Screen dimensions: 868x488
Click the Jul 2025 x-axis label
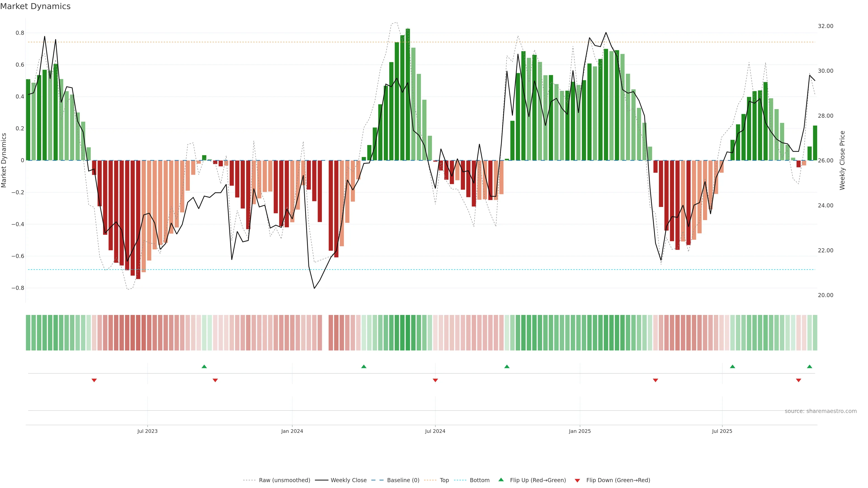pos(722,431)
